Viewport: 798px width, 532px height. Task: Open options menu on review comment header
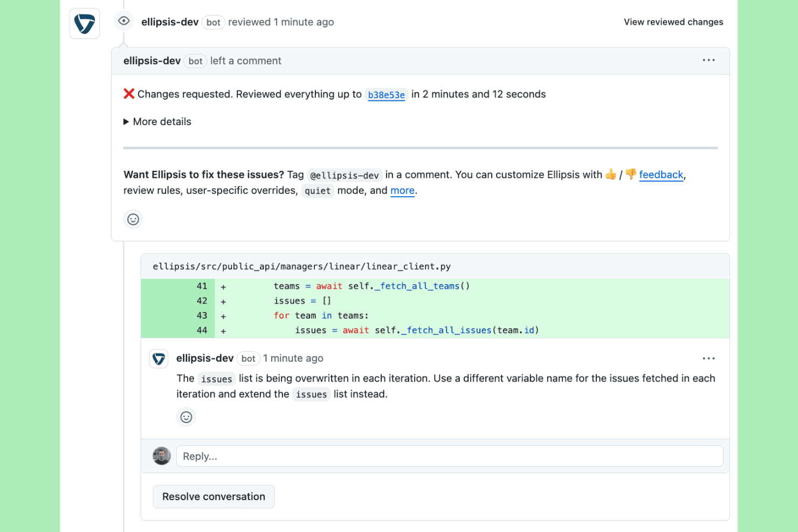point(708,60)
